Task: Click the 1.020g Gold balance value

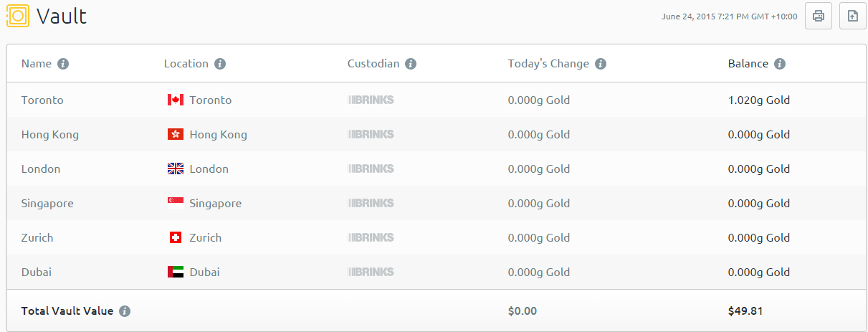Action: [x=758, y=100]
